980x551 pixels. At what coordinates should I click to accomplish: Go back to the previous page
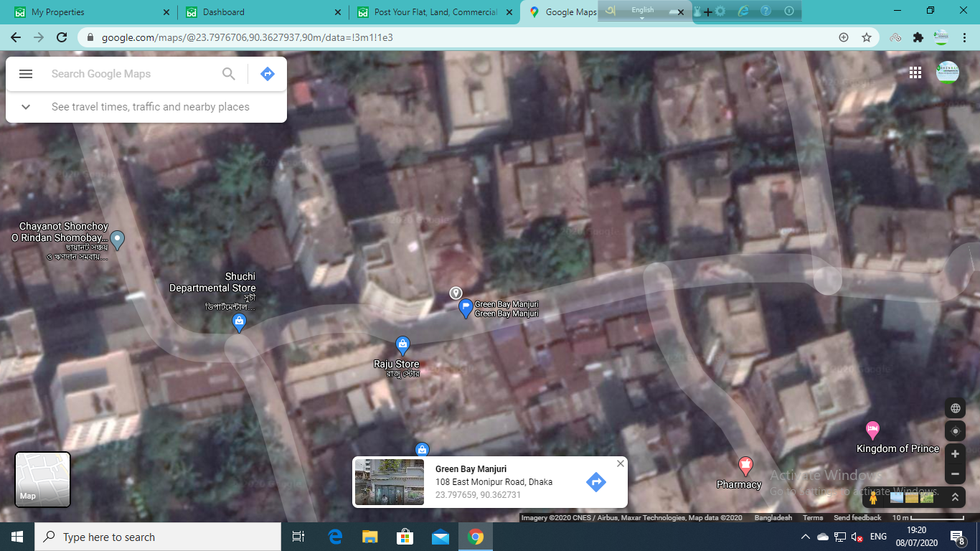point(16,37)
